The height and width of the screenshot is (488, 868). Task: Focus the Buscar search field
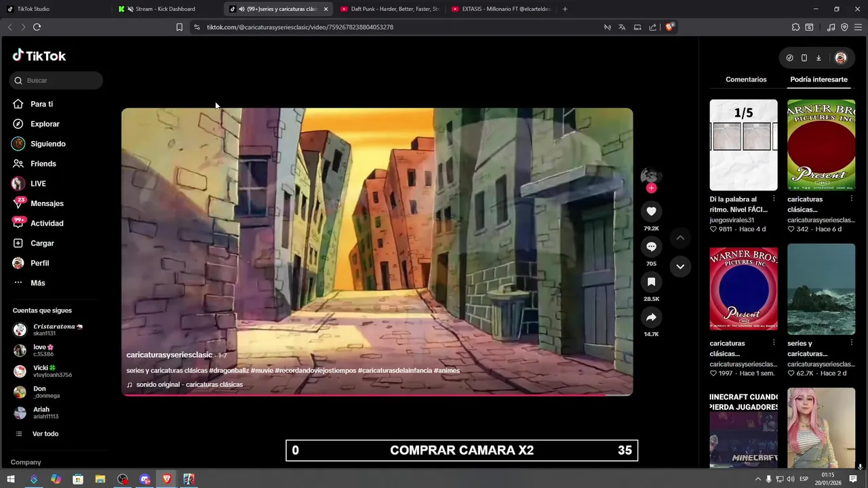(x=56, y=81)
